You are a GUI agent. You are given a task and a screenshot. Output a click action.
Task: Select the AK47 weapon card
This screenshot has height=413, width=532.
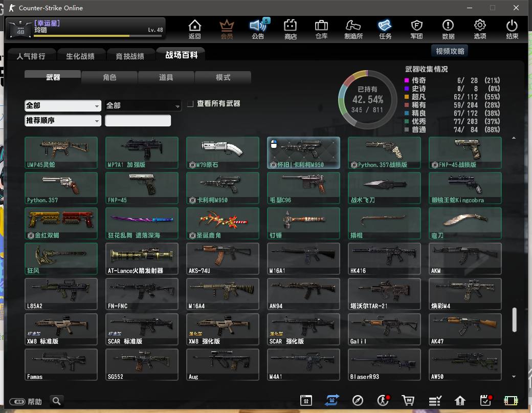point(465,329)
